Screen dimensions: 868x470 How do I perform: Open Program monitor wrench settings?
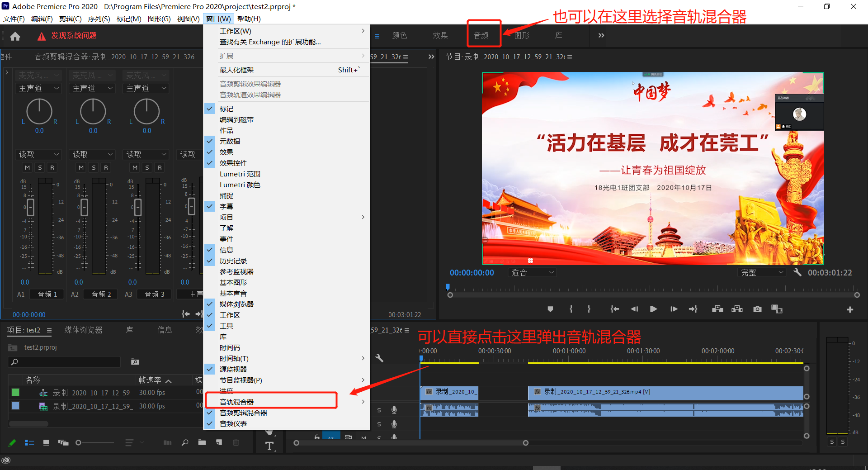point(797,272)
